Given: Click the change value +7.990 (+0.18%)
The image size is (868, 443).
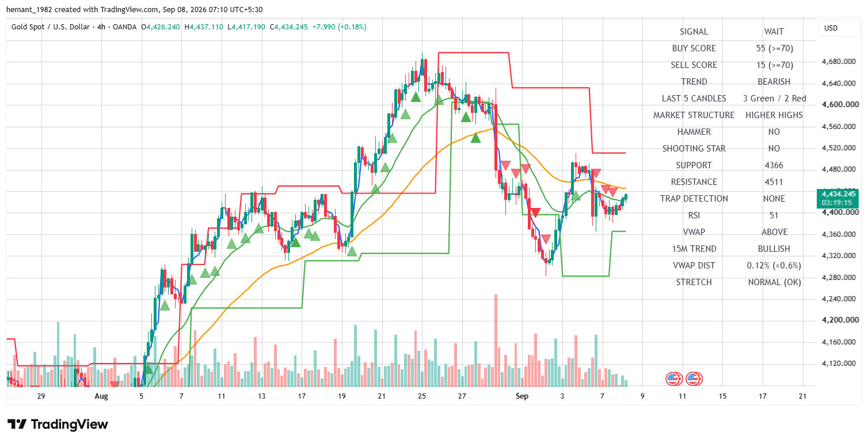Looking at the screenshot, I should coord(339,27).
